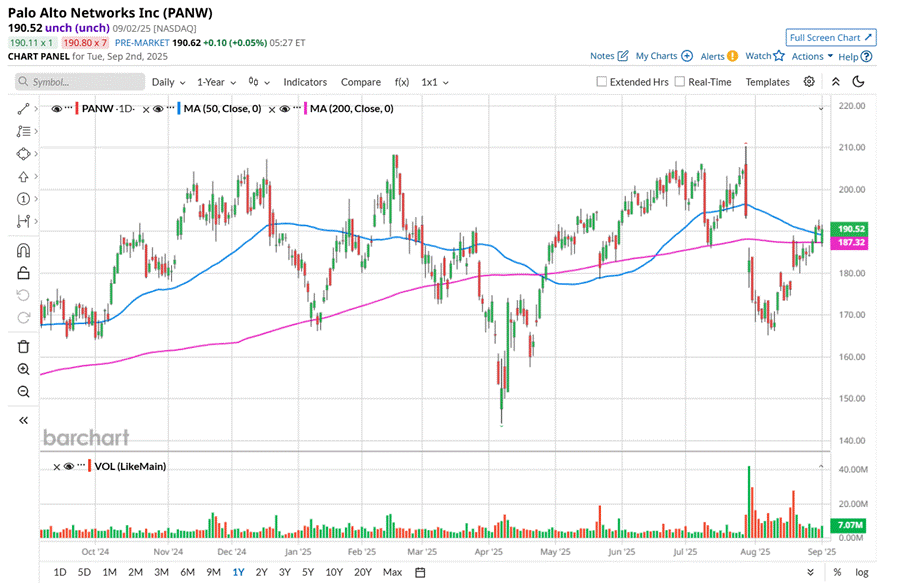This screenshot has width=903, height=586.
Task: Open the custom date range calendar
Action: coord(420,572)
